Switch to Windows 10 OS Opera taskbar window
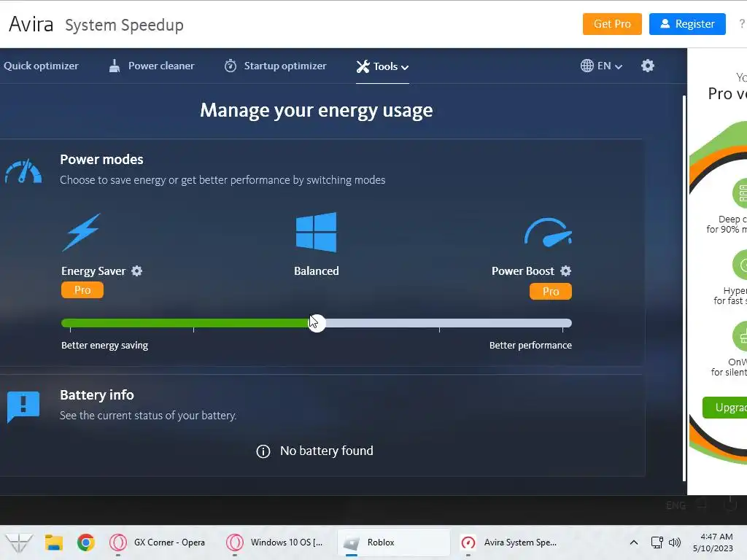This screenshot has height=560, width=747. pyautogui.click(x=275, y=542)
